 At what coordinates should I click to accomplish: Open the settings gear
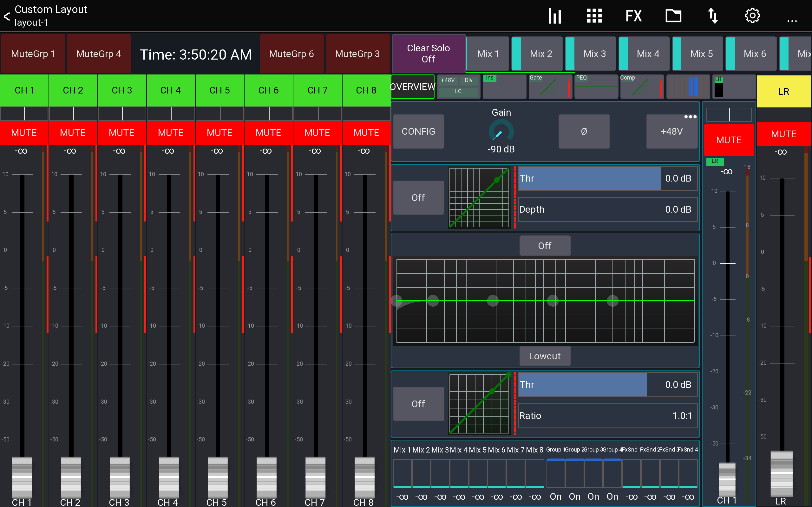(753, 16)
